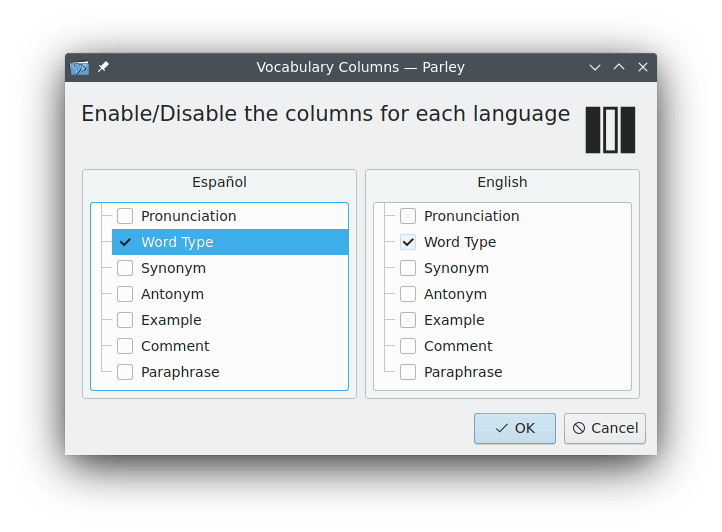This screenshot has width=722, height=532.
Task: Tick Antonym checkbox under Español
Action: click(125, 294)
